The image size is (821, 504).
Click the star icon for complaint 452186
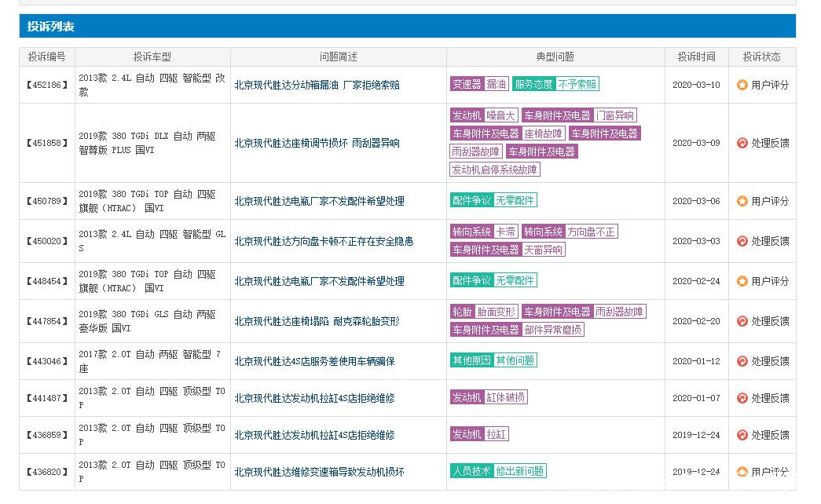coord(742,85)
